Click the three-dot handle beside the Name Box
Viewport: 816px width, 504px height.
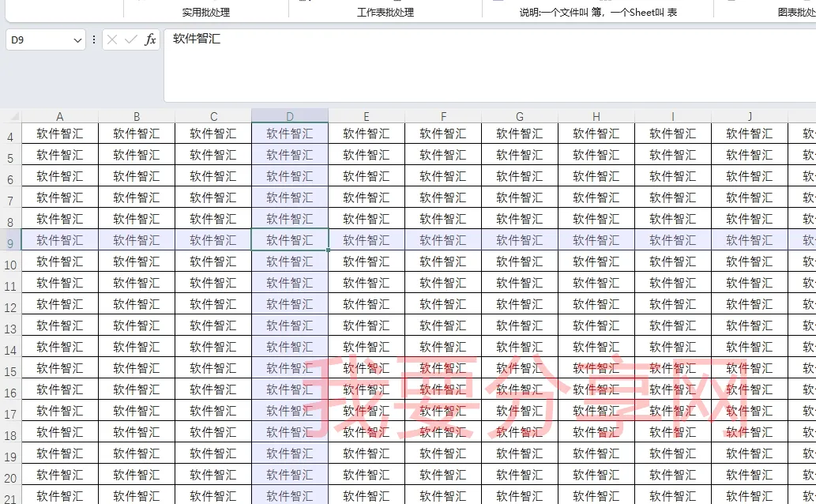click(94, 39)
